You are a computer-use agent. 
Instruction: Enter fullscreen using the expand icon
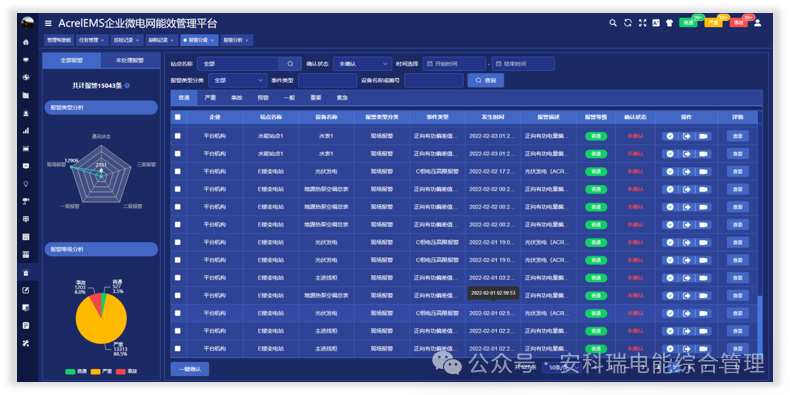click(642, 23)
